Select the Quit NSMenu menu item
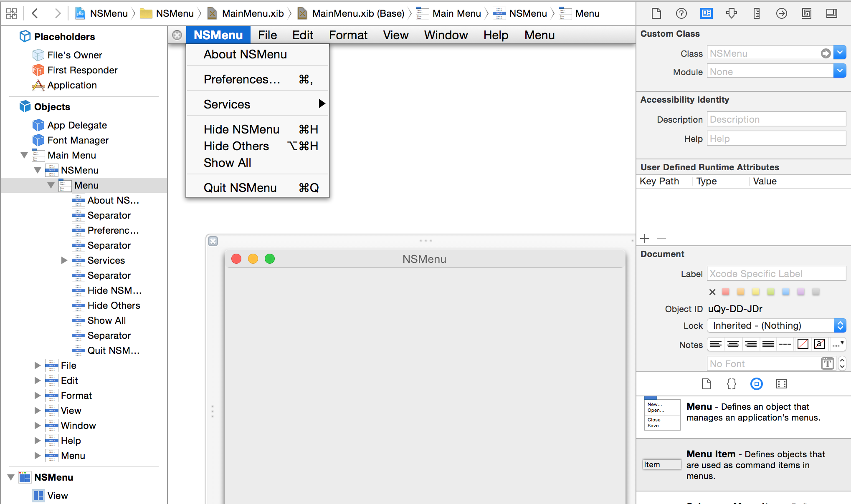Image resolution: width=851 pixels, height=504 pixels. tap(258, 188)
